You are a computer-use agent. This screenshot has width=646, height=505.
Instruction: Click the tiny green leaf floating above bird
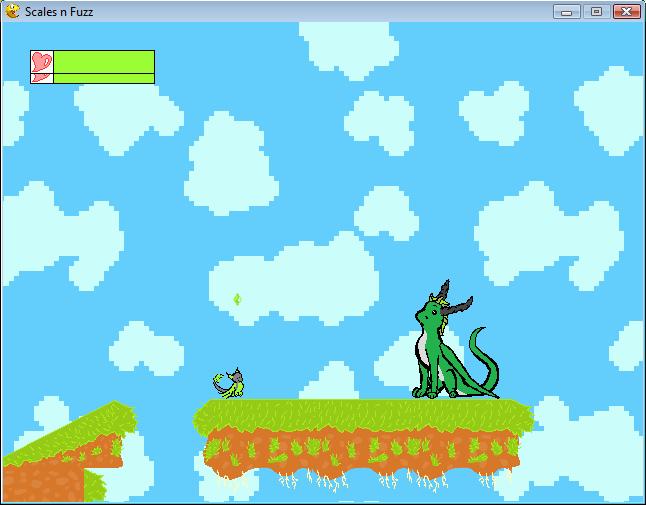point(237,299)
